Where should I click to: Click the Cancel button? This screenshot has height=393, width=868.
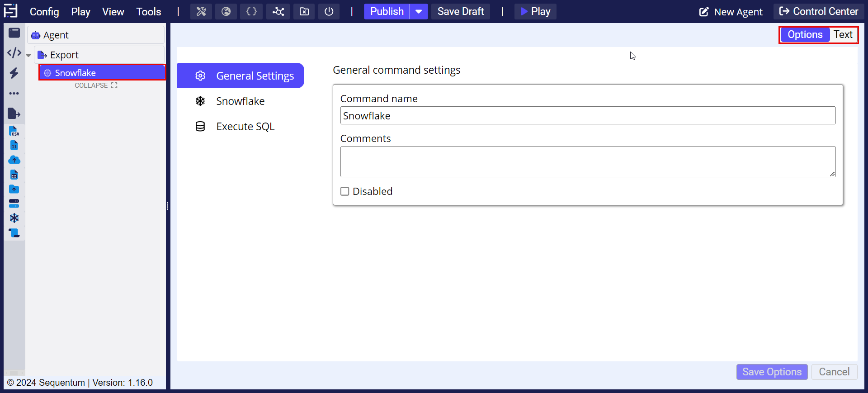coord(834,372)
